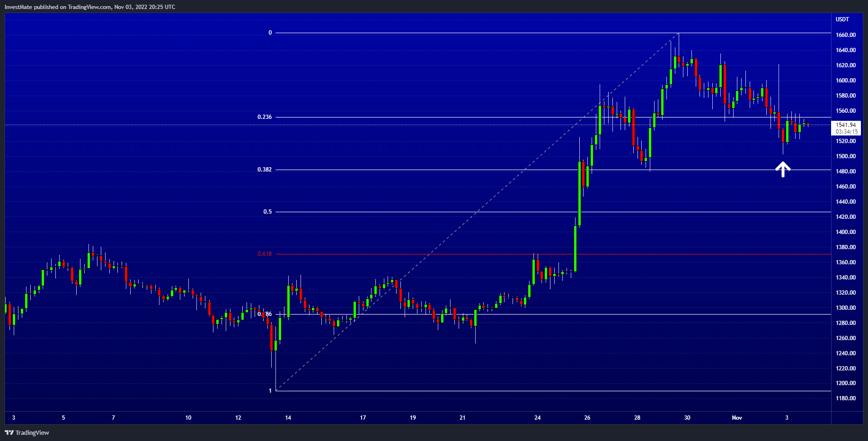The height and width of the screenshot is (441, 868).
Task: Click the current price label 1541.94
Action: 846,125
